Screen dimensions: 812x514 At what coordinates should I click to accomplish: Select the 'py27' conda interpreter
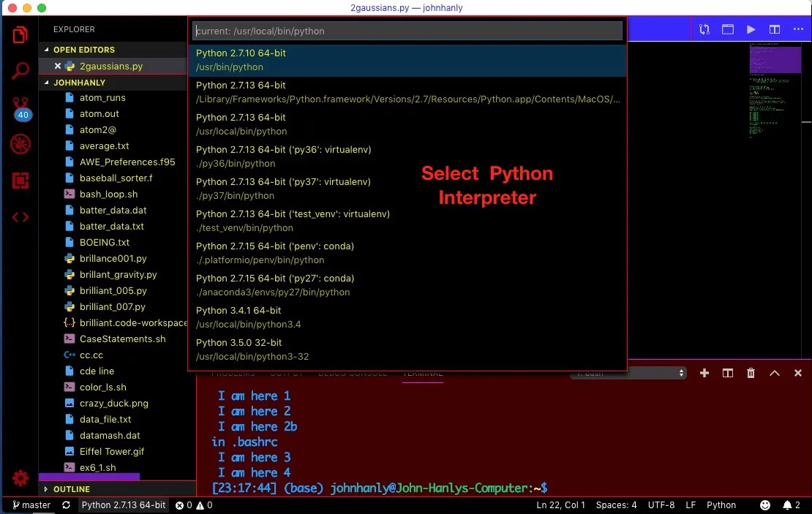407,284
